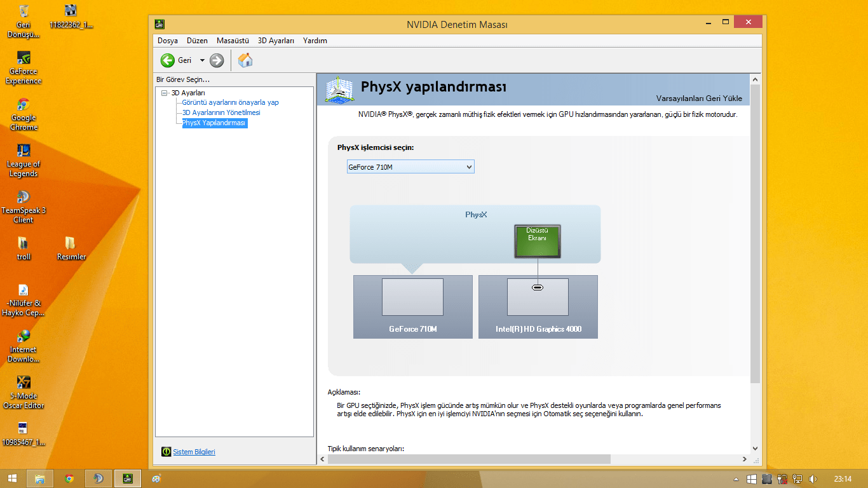868x488 pixels.
Task: Open the network tray icon
Action: click(797, 478)
